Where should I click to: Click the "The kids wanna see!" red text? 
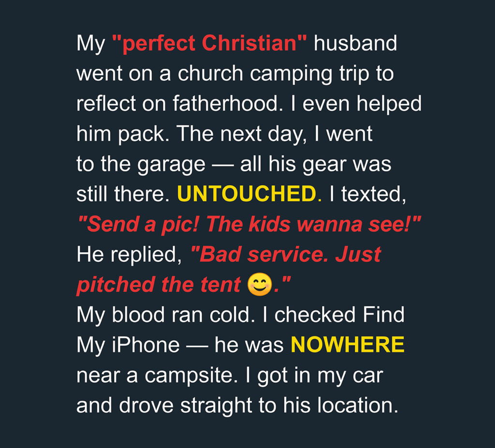[314, 224]
